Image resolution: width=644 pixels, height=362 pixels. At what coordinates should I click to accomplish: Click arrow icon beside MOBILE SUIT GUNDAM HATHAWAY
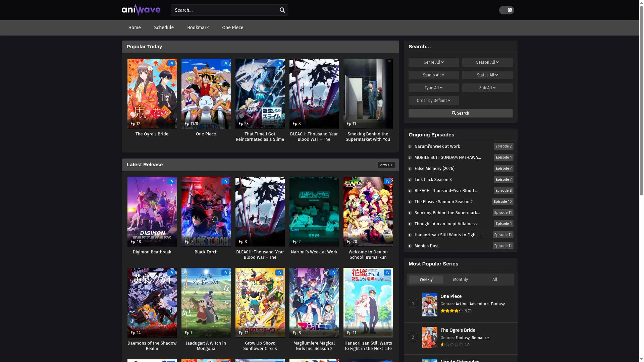click(410, 158)
